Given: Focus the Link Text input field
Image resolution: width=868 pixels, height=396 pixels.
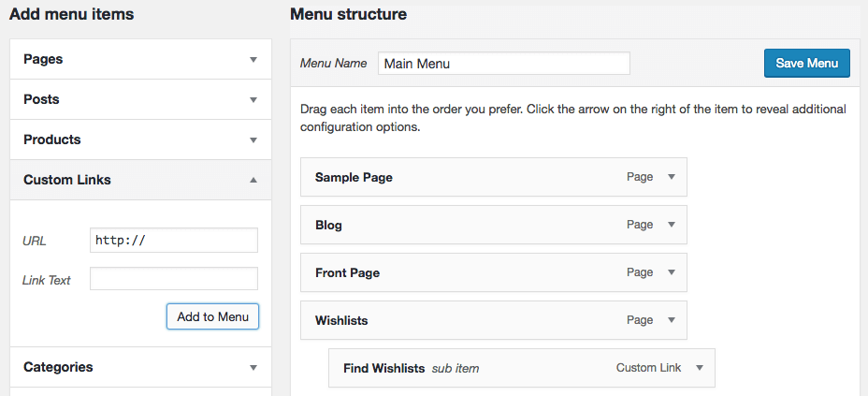Looking at the screenshot, I should tap(173, 279).
